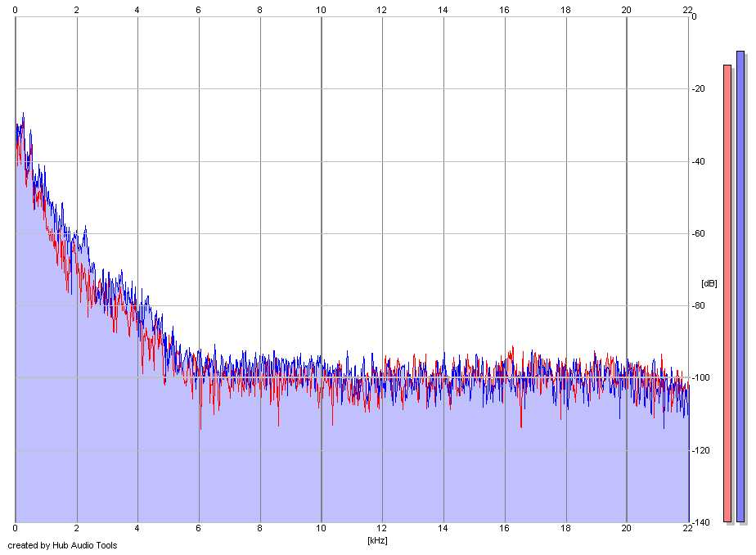Viewport: 756px width, 555px height.
Task: Click the red channel level meter bar
Action: coord(727,293)
